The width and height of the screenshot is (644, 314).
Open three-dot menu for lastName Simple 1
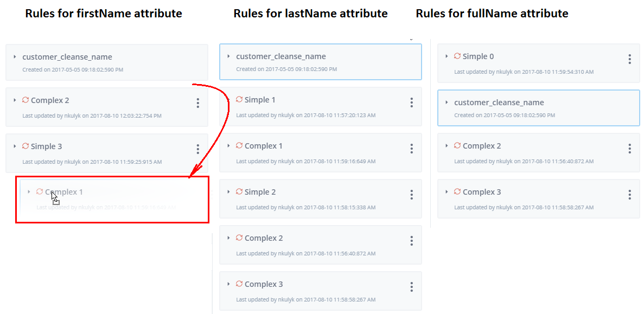pyautogui.click(x=412, y=102)
